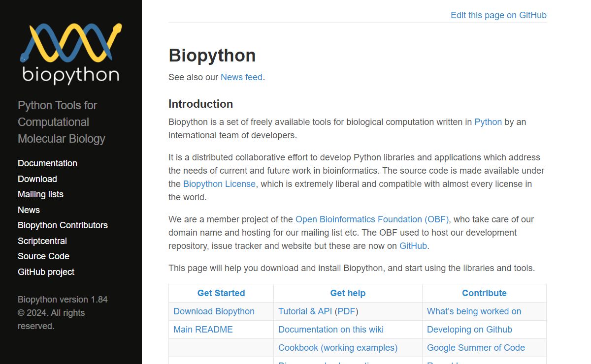Screen dimensions: 591x364
Task: Go to Mailing lists in sidebar
Action: click(x=40, y=194)
